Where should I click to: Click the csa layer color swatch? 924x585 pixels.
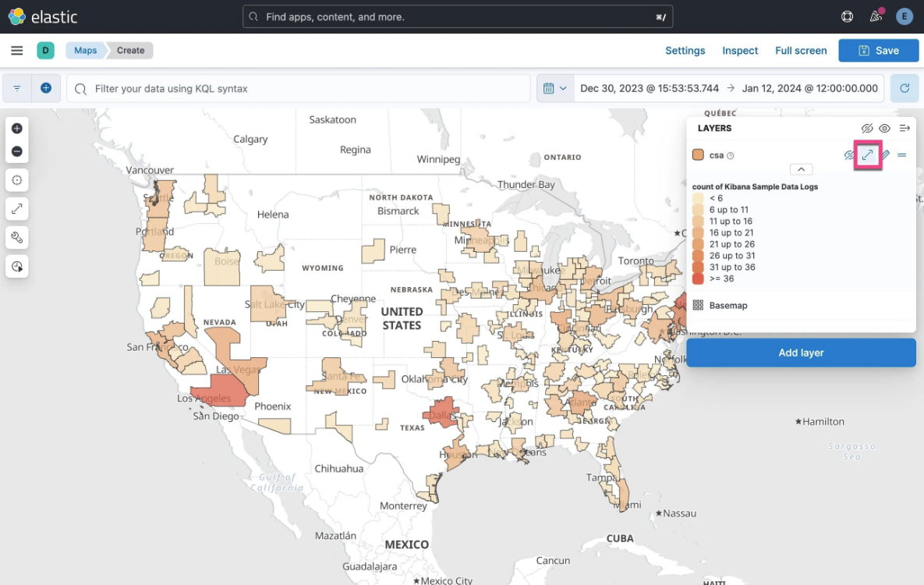click(x=698, y=155)
